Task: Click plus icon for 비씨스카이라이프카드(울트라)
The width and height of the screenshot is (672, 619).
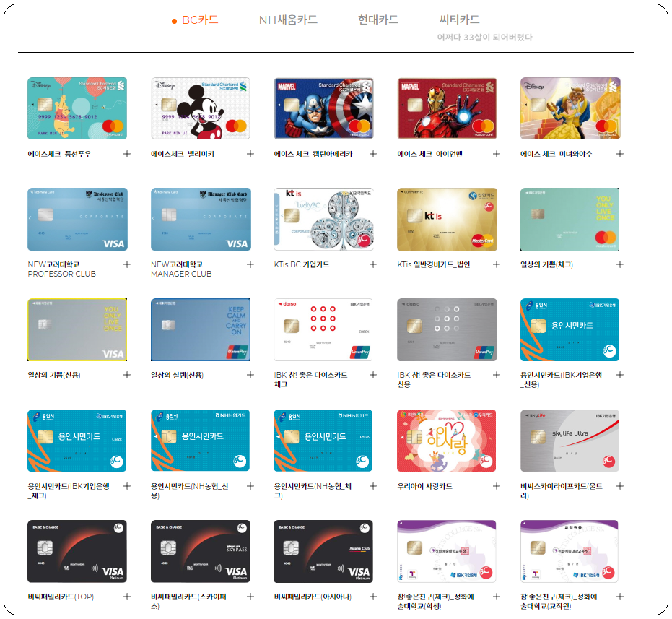Action: tap(620, 486)
